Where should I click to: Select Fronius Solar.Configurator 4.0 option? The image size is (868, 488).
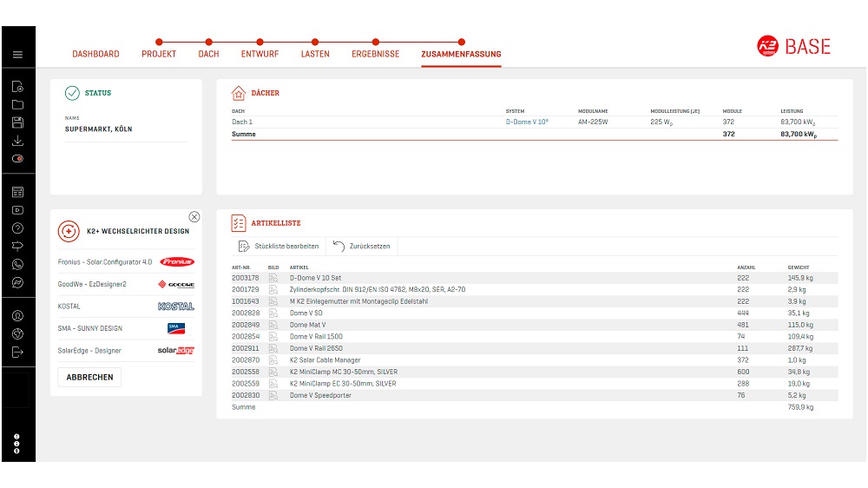[126, 261]
